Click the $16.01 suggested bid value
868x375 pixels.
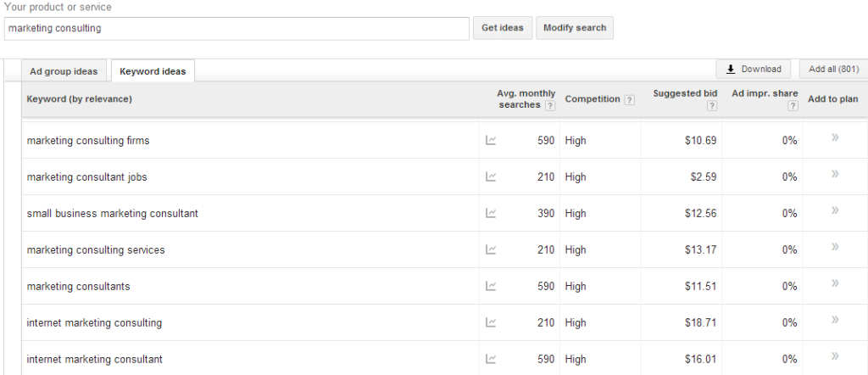(700, 360)
